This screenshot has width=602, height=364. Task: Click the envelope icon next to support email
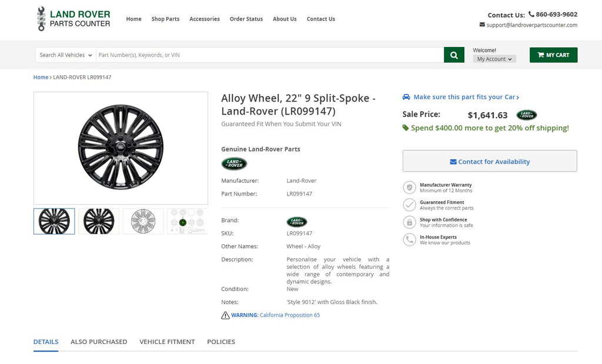point(482,25)
